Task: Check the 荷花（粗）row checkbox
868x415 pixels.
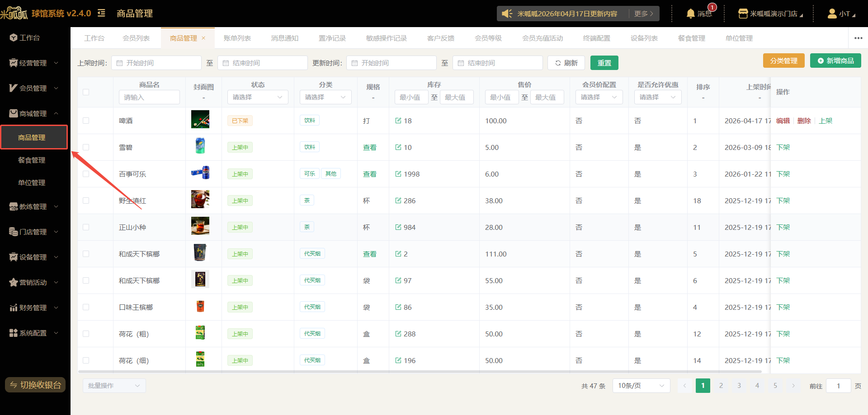Action: point(86,334)
